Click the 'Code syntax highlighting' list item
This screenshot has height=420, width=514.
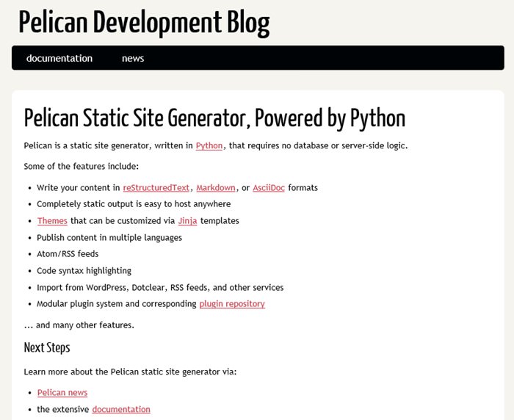tap(84, 271)
